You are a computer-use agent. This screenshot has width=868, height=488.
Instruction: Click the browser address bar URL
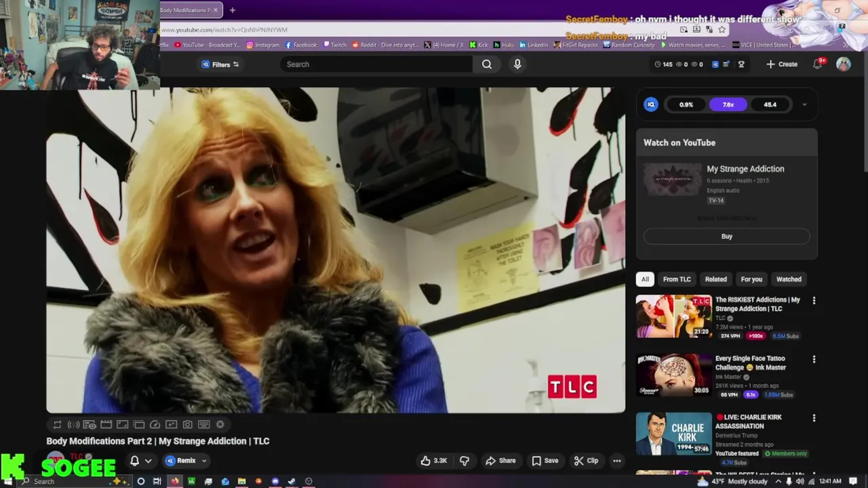point(224,30)
